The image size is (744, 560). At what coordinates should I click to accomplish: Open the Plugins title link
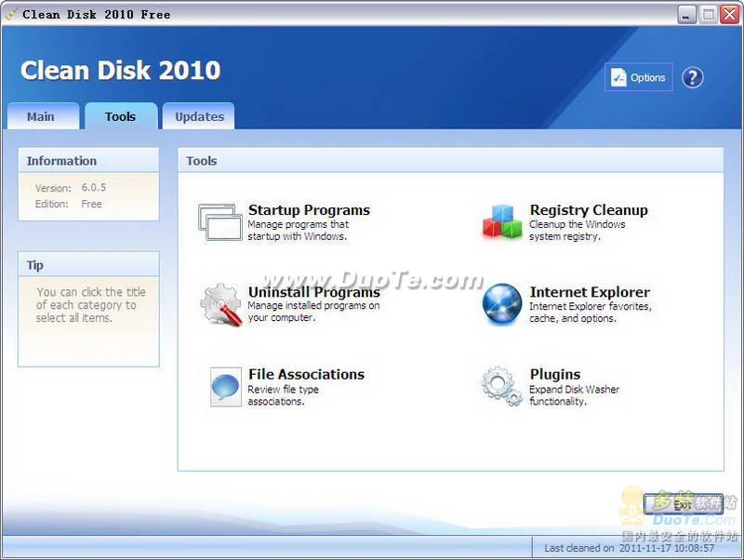point(555,374)
